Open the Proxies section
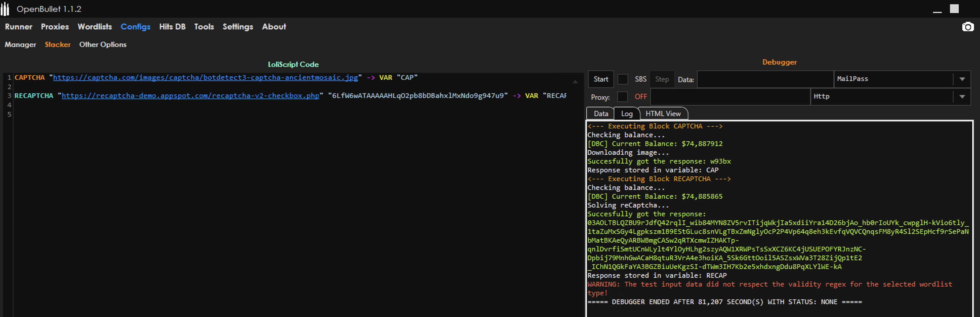Image resolution: width=980 pixels, height=317 pixels. click(x=54, y=27)
